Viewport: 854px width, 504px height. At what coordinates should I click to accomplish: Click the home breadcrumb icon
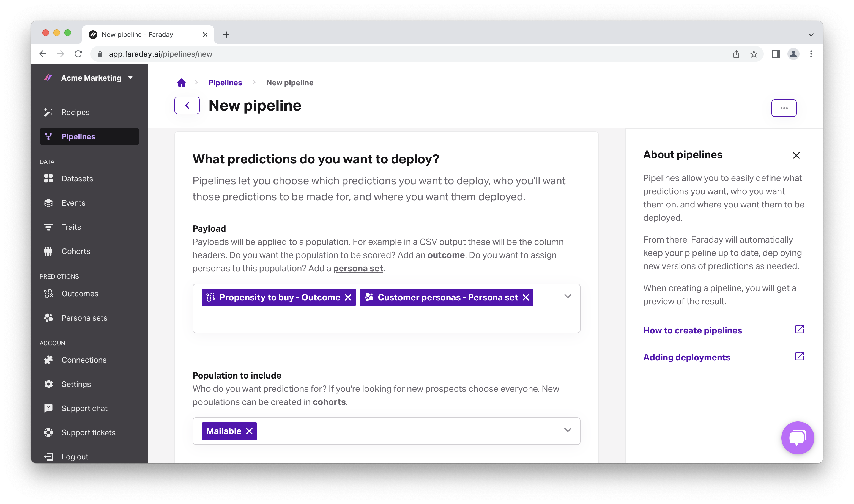[x=181, y=83]
